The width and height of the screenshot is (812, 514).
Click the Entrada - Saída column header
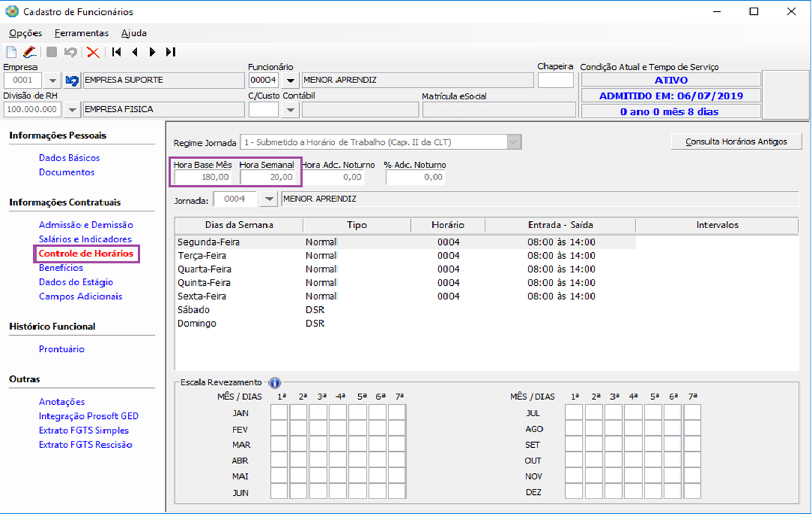point(560,225)
